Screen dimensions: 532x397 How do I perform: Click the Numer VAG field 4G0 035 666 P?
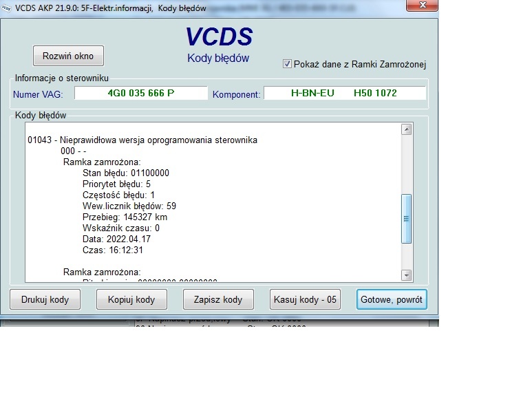coord(141,93)
